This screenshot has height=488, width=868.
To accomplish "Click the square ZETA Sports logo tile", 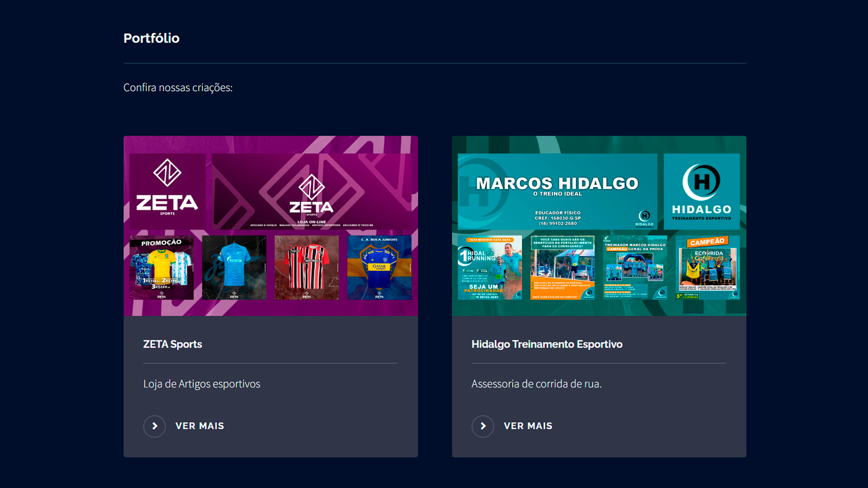I will tap(168, 192).
